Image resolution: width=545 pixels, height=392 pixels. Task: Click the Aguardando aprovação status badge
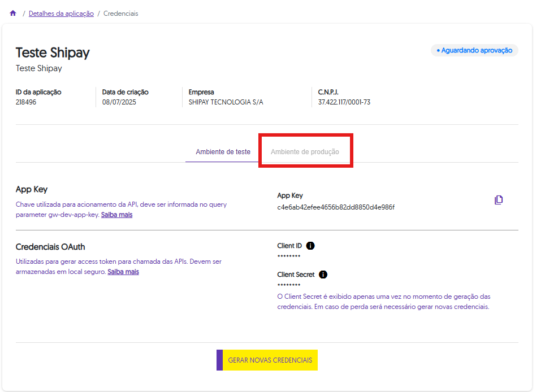pyautogui.click(x=474, y=50)
